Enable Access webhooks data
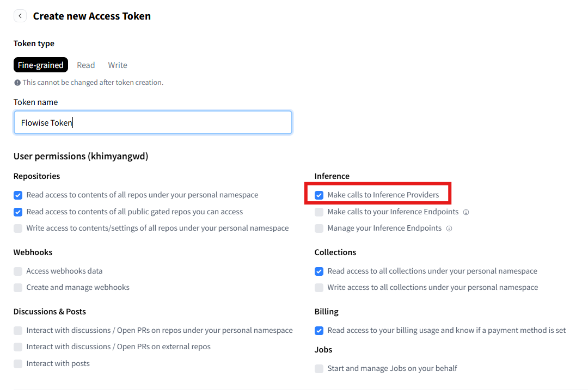Screen dimensions: 588x390 (19, 271)
